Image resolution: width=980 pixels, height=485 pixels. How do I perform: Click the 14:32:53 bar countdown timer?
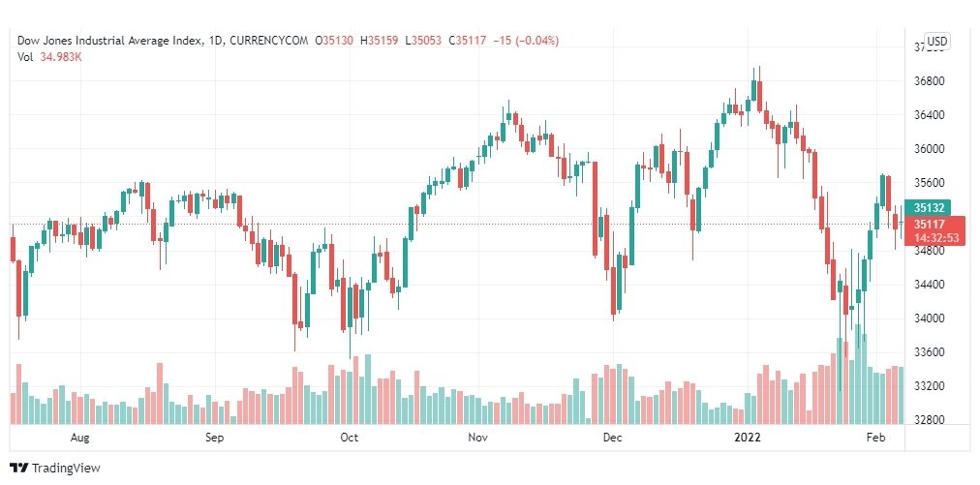pyautogui.click(x=935, y=237)
